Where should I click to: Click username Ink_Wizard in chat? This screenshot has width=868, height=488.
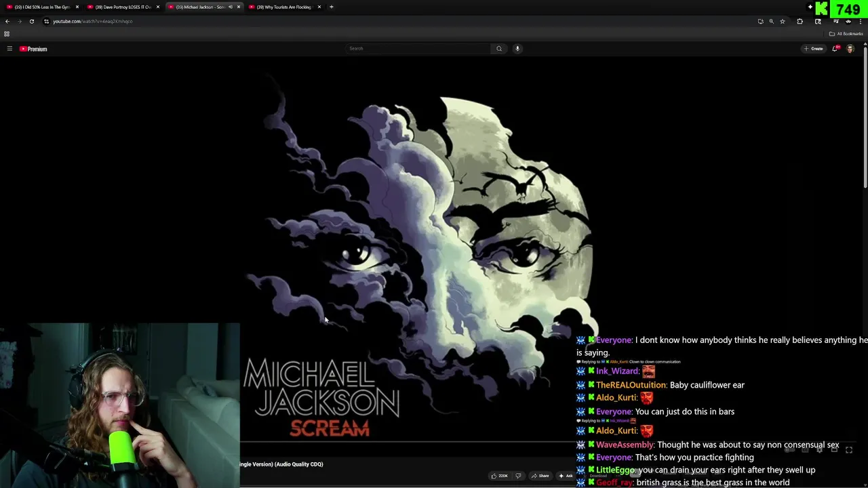[617, 371]
